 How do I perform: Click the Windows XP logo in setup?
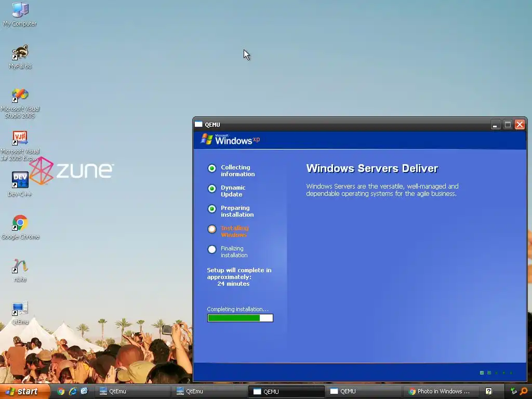(230, 139)
